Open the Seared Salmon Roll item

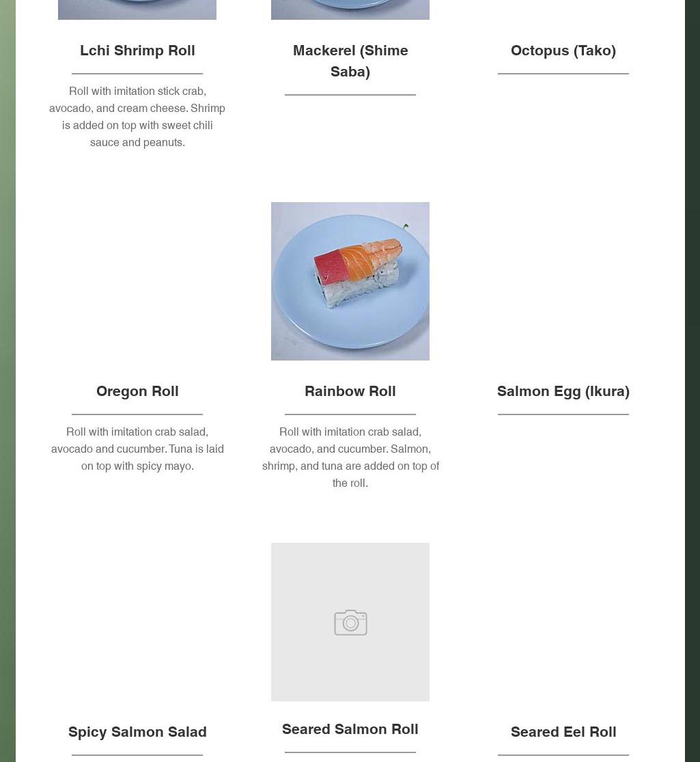tap(350, 729)
